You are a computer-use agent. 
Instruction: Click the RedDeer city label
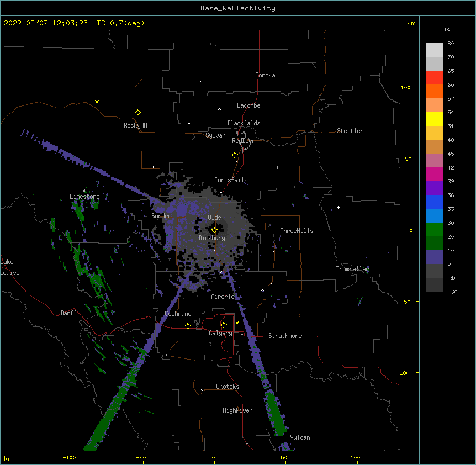tap(243, 141)
